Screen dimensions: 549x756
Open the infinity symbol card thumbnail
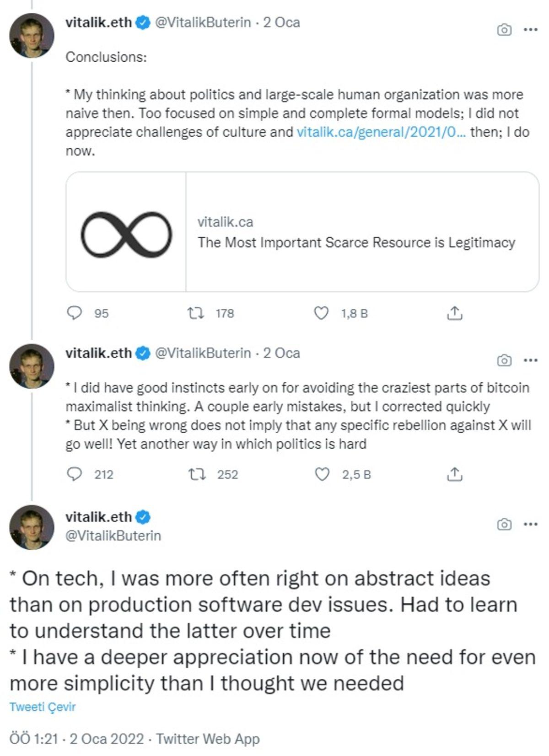(126, 232)
